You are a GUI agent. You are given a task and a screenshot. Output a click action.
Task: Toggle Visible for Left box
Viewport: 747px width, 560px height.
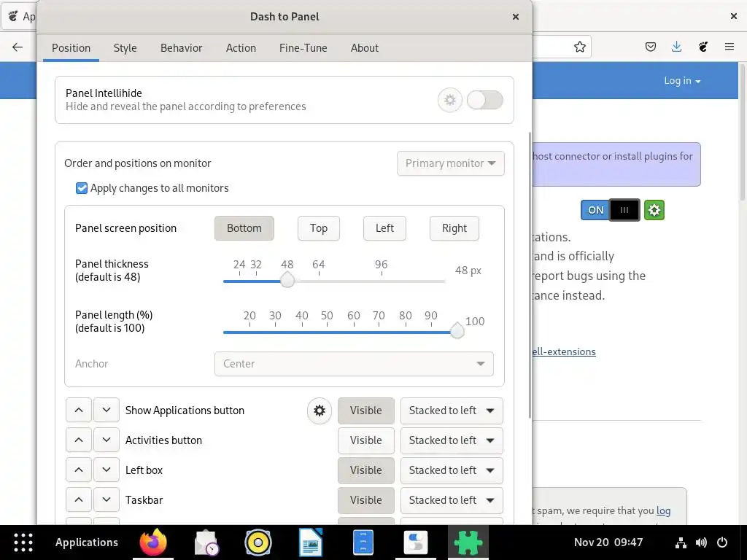(366, 470)
